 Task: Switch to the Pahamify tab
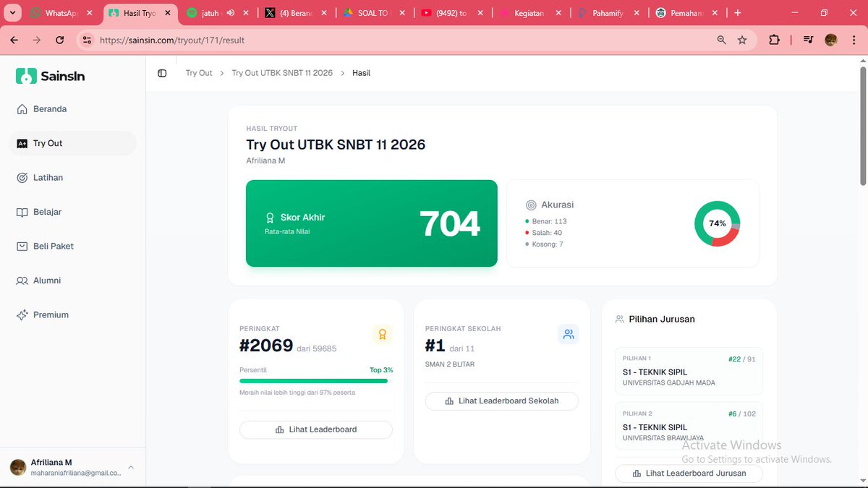point(609,13)
